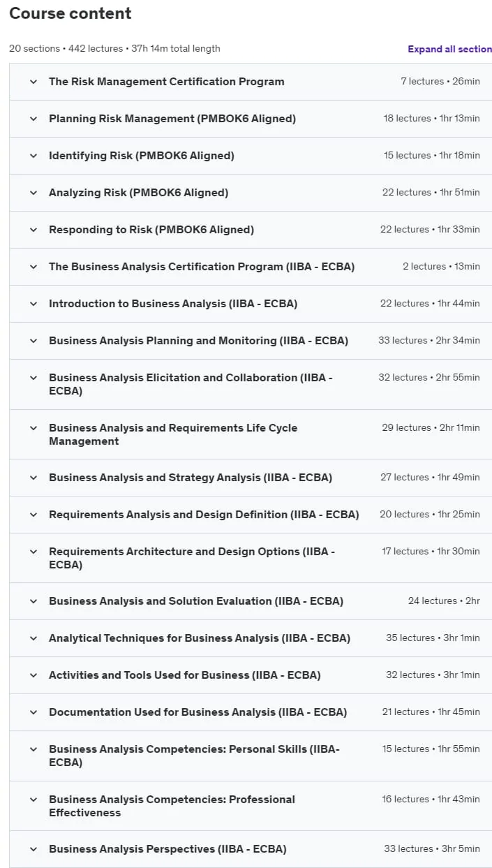Select Business Analysis and Requirements Life Cycle Management

pyautogui.click(x=173, y=434)
